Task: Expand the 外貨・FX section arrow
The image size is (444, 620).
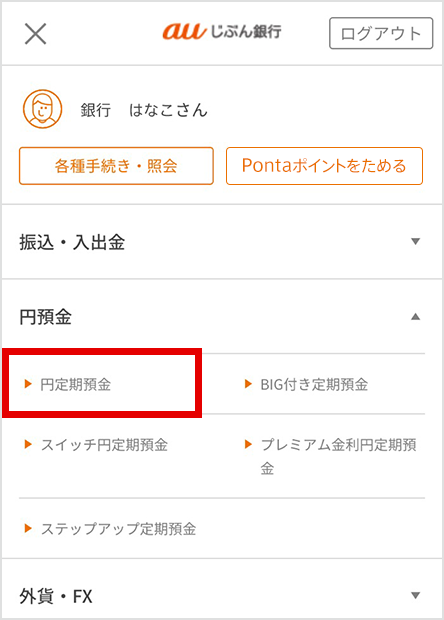Action: point(415,595)
